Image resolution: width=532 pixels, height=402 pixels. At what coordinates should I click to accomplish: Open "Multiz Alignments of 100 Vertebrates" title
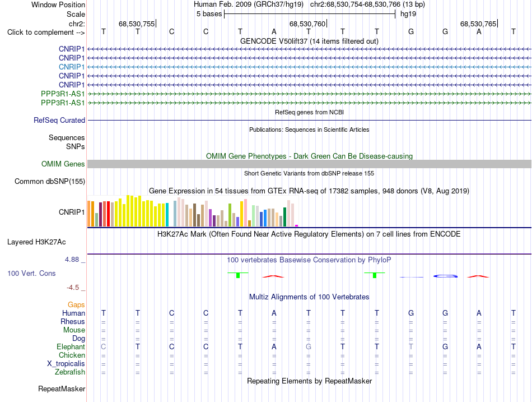[x=309, y=297]
